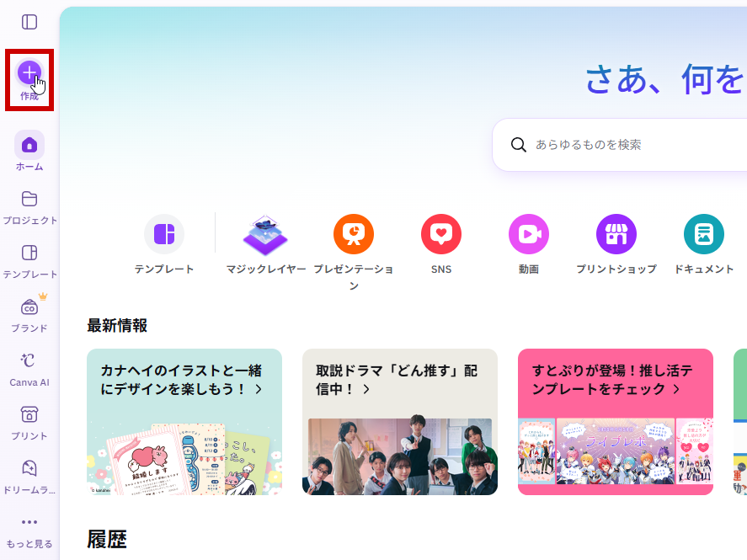The height and width of the screenshot is (560, 747).
Task: Open the プリント print icon in sidebar
Action: pyautogui.click(x=29, y=414)
